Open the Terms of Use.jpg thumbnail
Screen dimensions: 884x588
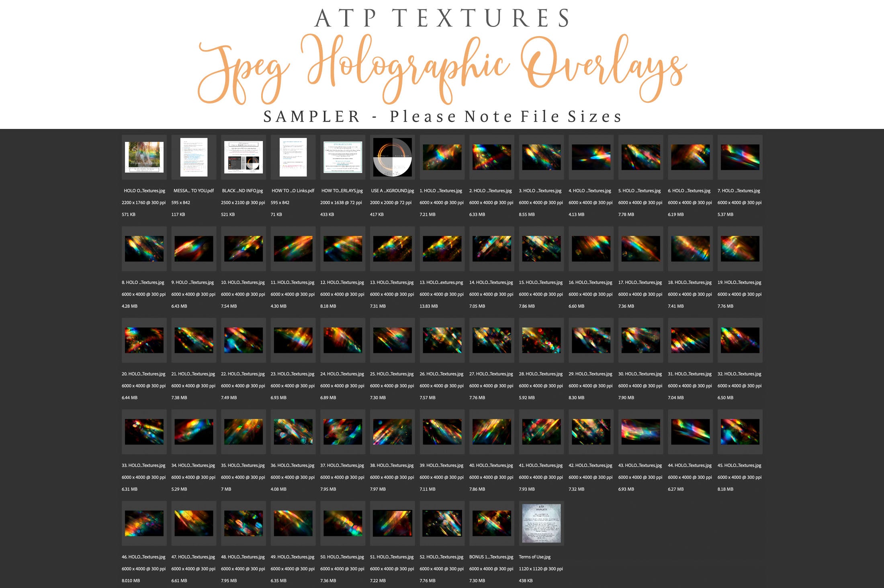(541, 523)
